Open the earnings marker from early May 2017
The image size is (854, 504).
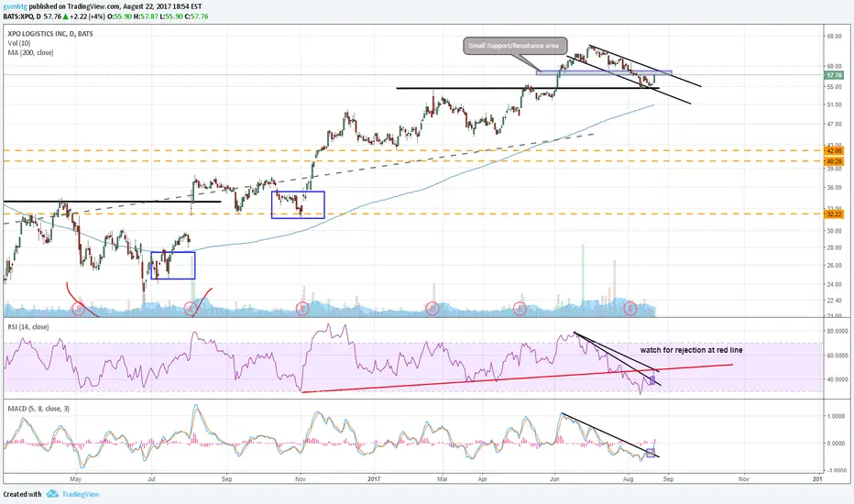(x=520, y=309)
